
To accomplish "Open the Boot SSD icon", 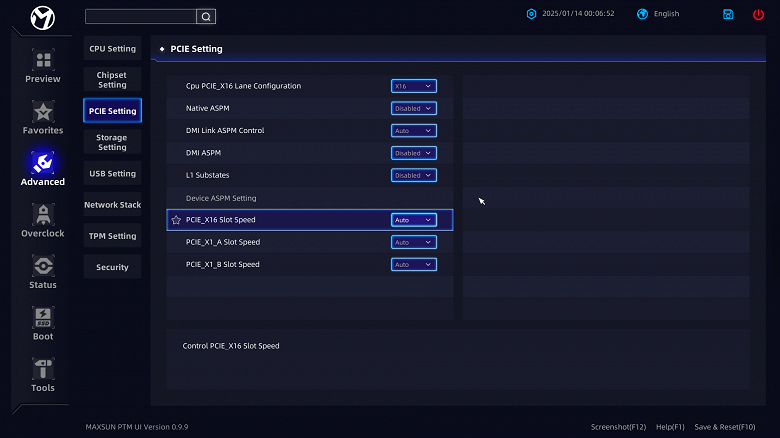I will (x=43, y=318).
